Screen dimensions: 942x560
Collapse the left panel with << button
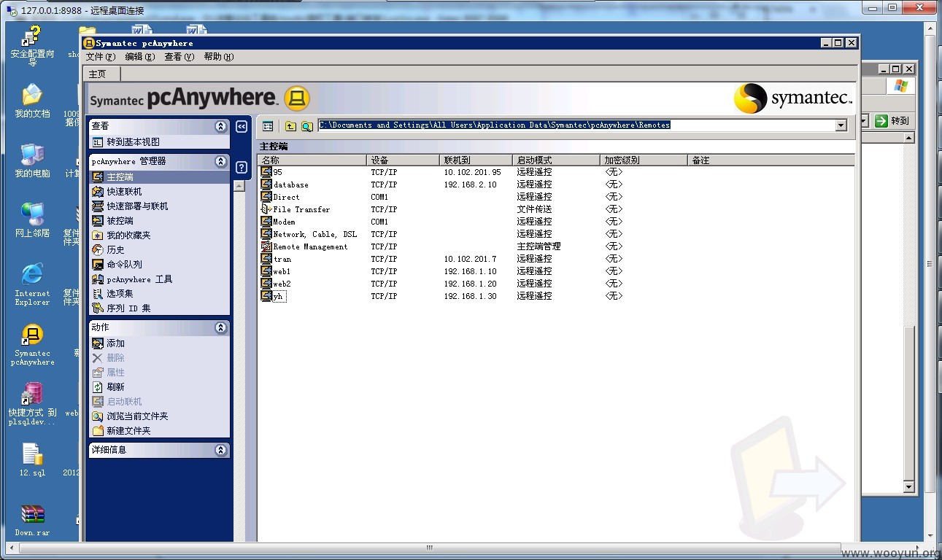click(242, 126)
